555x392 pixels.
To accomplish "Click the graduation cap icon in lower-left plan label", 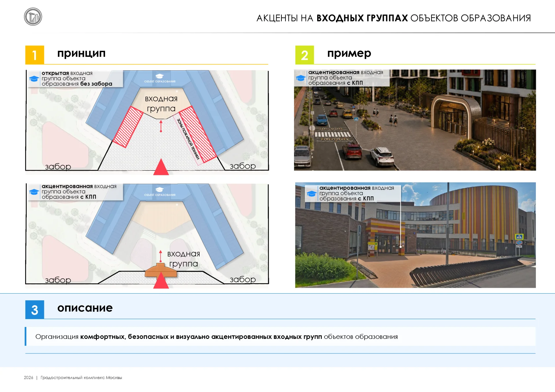I will click(x=34, y=192).
